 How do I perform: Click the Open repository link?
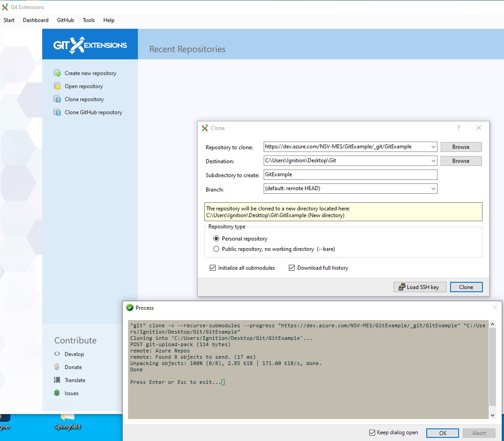(x=84, y=86)
